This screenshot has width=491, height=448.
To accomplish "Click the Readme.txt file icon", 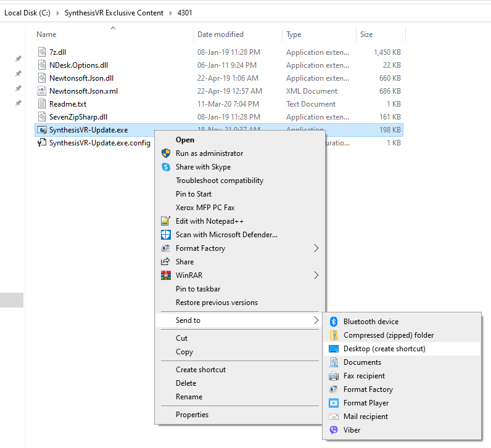I will coord(42,104).
